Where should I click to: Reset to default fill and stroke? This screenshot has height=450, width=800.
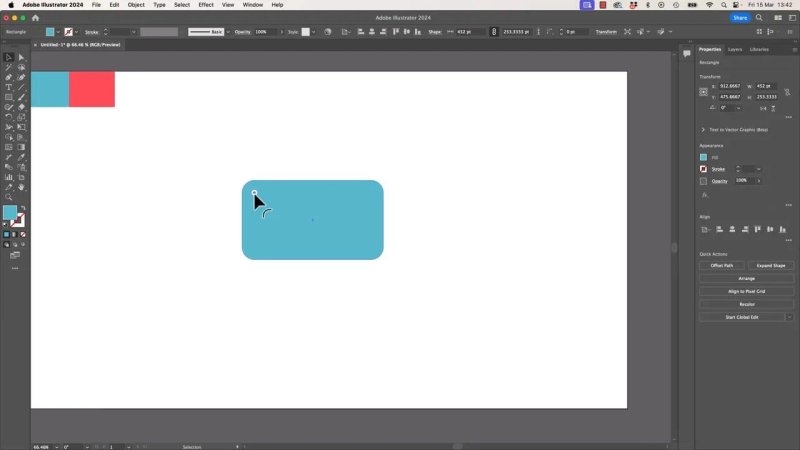(6, 224)
